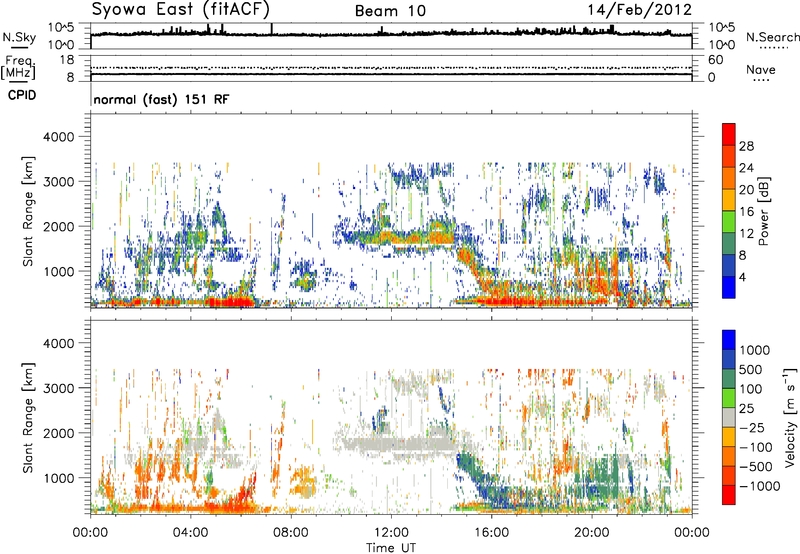Select the '24' label on Power colorbar

click(746, 168)
